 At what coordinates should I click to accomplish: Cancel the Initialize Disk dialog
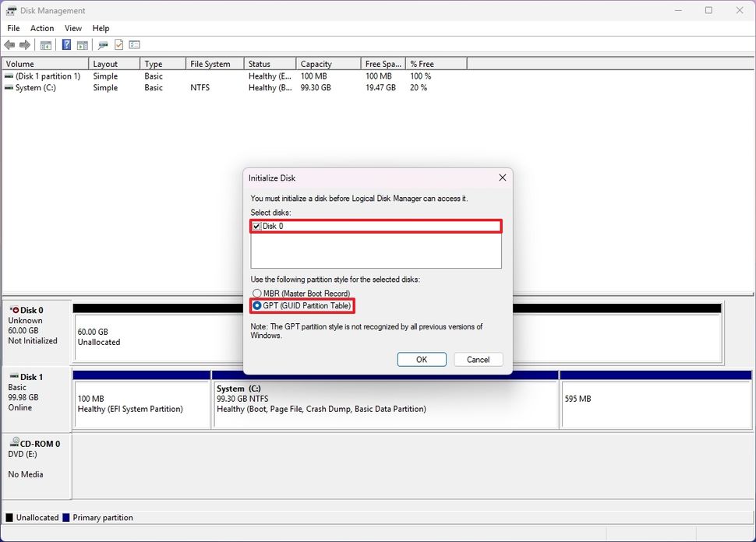tap(478, 359)
